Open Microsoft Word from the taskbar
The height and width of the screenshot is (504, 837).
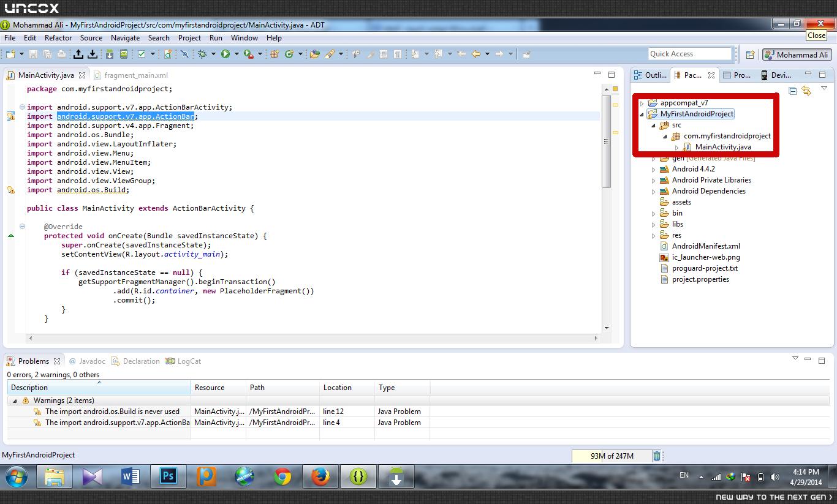click(130, 476)
